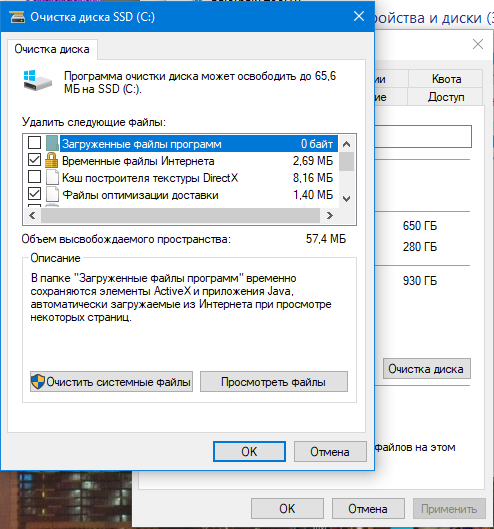The width and height of the screenshot is (494, 529).
Task: Click the Удалить следующие файлы label
Action: point(94,122)
